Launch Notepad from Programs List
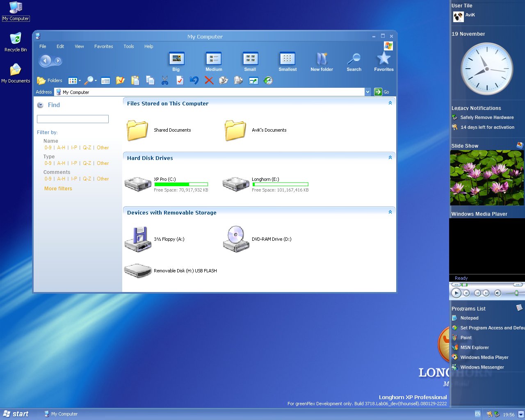The height and width of the screenshot is (420, 525). pos(465,318)
